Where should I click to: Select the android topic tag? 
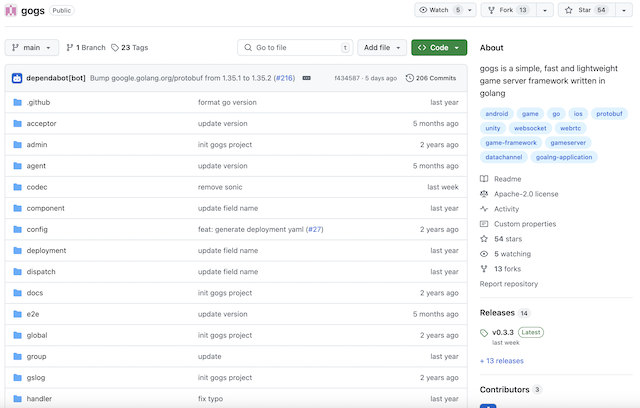click(497, 114)
